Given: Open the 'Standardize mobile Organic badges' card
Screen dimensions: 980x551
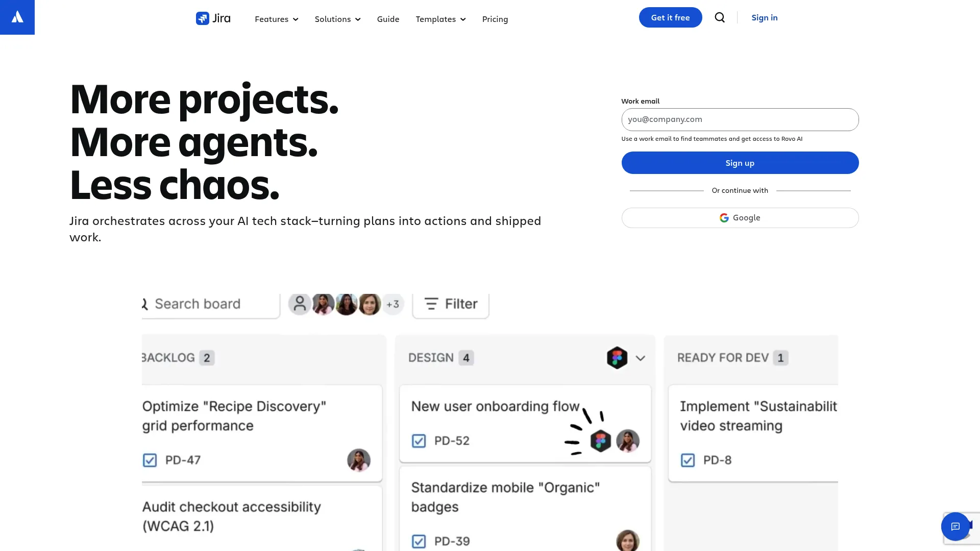Looking at the screenshot, I should 525,509.
